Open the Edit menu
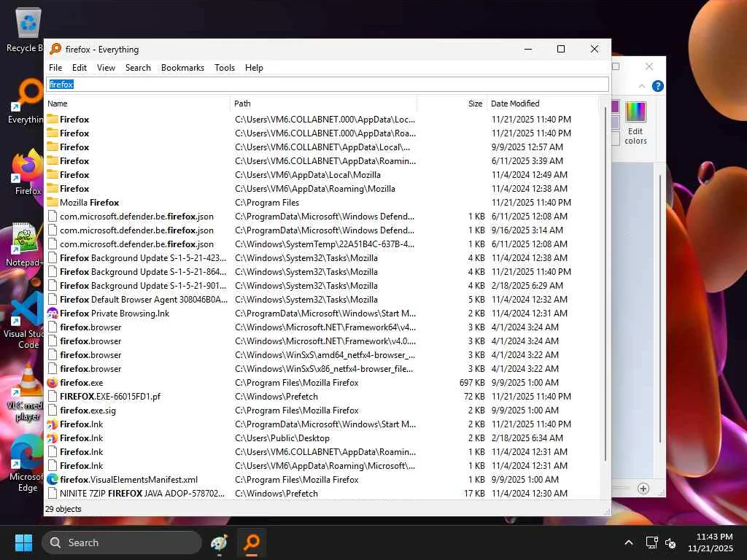 tap(79, 68)
